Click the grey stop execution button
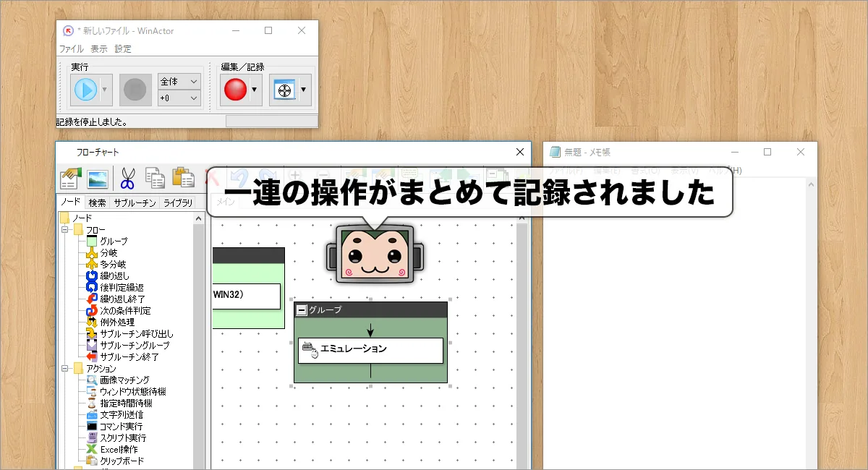 pos(135,90)
